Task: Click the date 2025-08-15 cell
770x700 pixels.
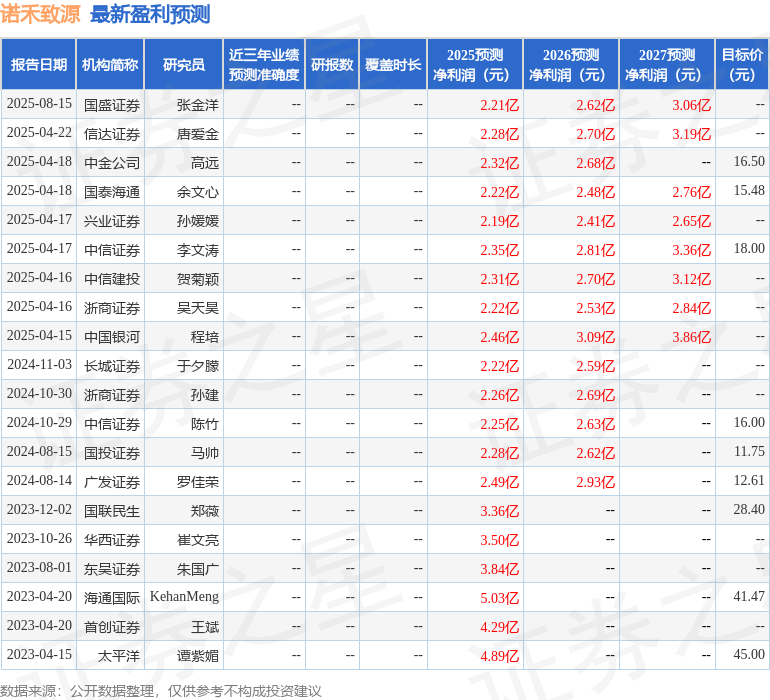Action: (x=39, y=104)
